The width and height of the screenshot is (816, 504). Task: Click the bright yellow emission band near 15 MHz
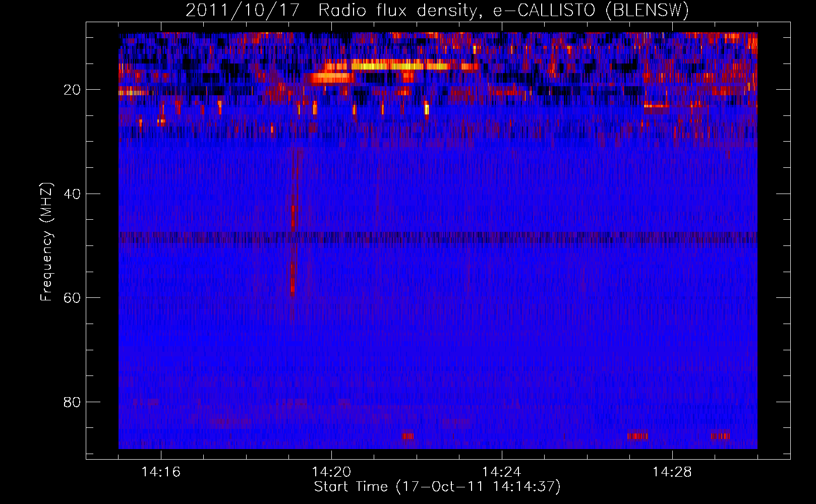click(400, 65)
